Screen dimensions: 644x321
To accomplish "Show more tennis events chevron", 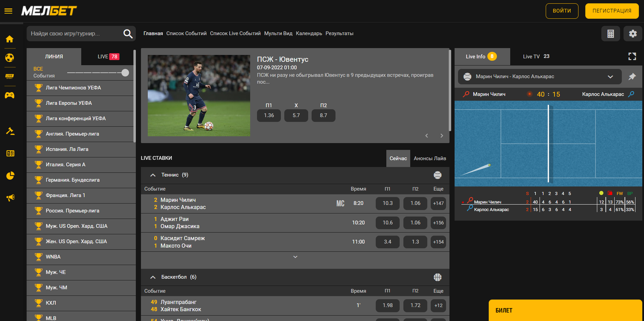I will 295,257.
